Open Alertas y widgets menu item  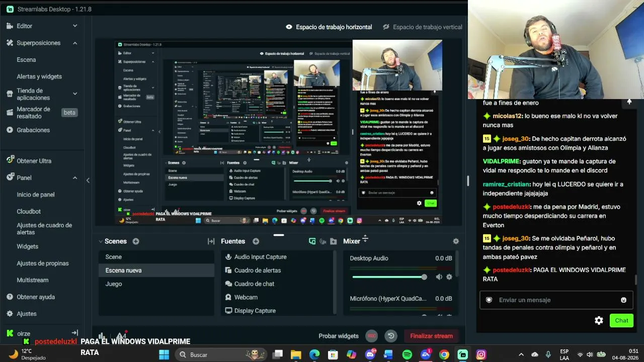pyautogui.click(x=39, y=76)
